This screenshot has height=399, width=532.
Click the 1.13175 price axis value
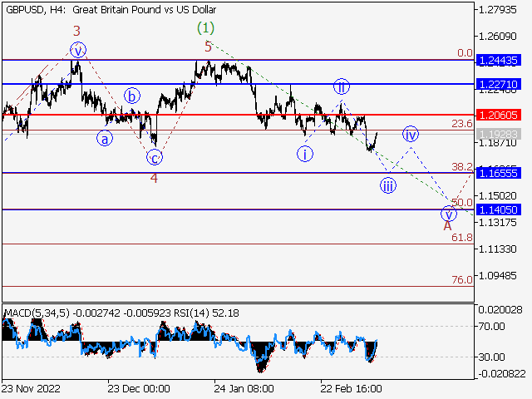point(497,223)
